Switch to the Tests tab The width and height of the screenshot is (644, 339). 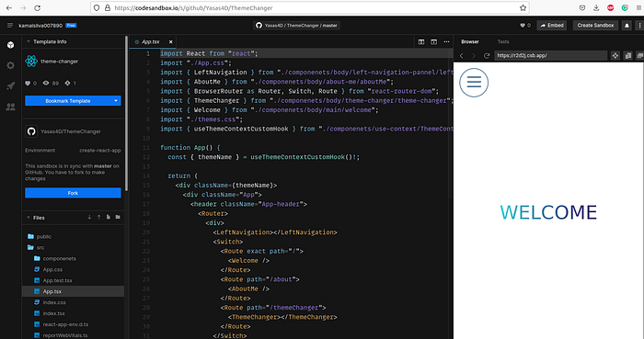click(x=503, y=42)
